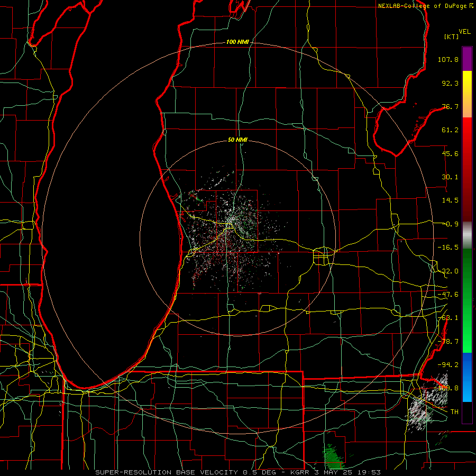Click the green echo patch near bottom edge
Image resolution: width=476 pixels, height=476 pixels.
pyautogui.click(x=333, y=456)
